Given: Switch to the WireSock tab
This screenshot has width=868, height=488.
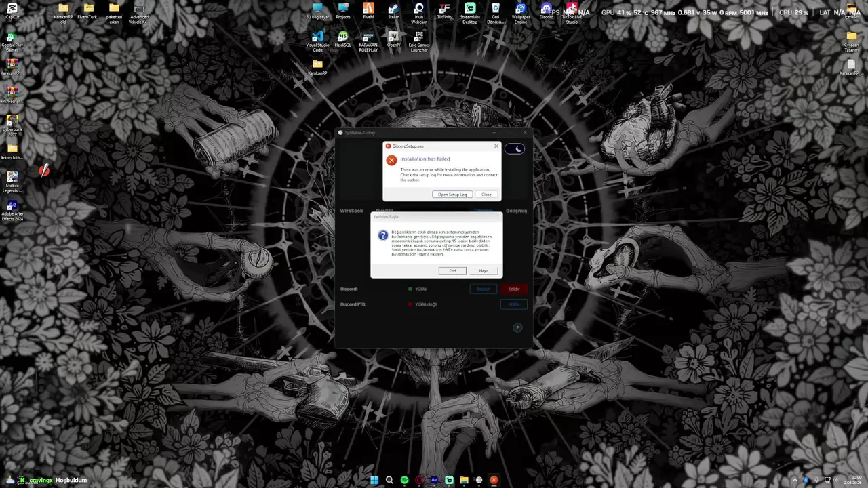Looking at the screenshot, I should coord(351,211).
